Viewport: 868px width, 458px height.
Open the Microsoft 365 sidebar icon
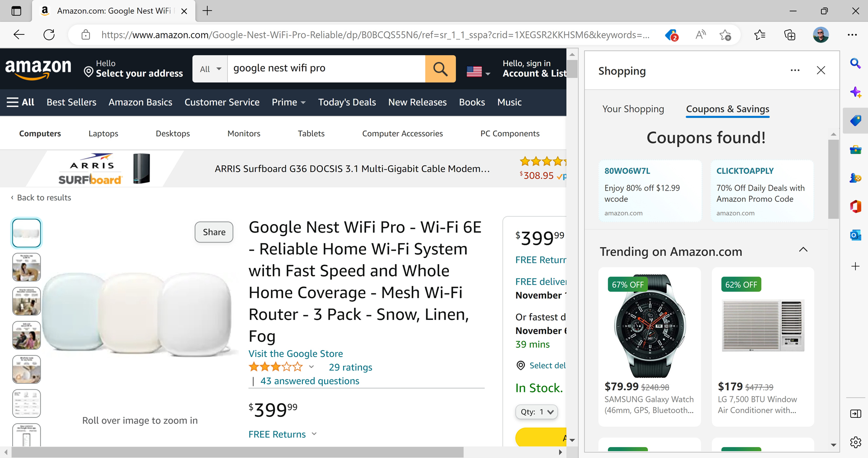(855, 206)
